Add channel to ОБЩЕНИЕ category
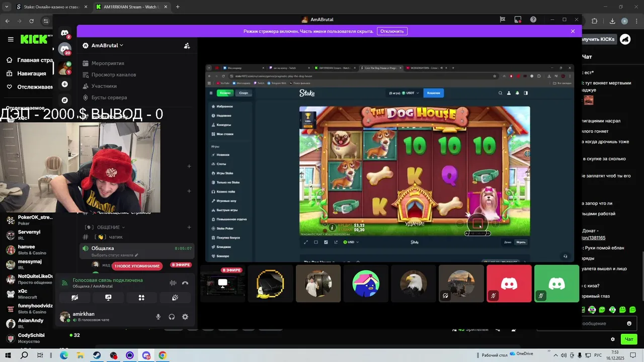644x362 pixels. pyautogui.click(x=189, y=227)
